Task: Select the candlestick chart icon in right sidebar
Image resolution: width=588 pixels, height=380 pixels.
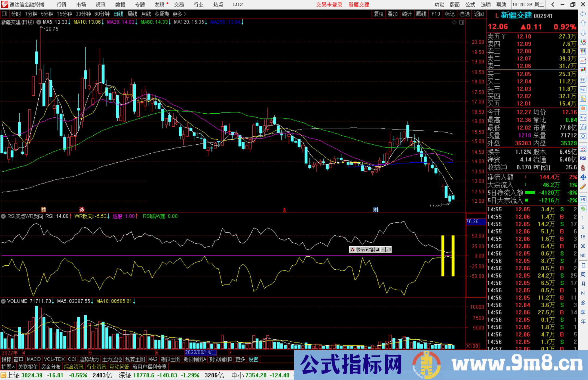Action: coord(583,69)
